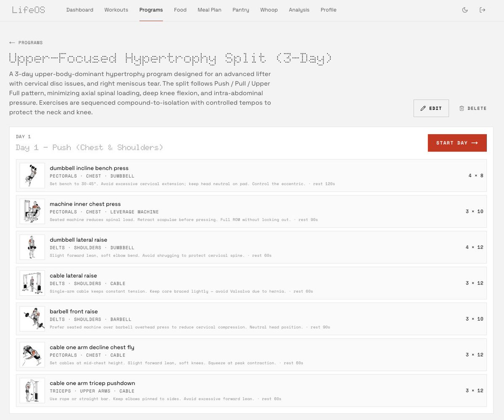Select 'dumbbell incline bench press' title
Screen dimensions: 504x420
(89, 168)
